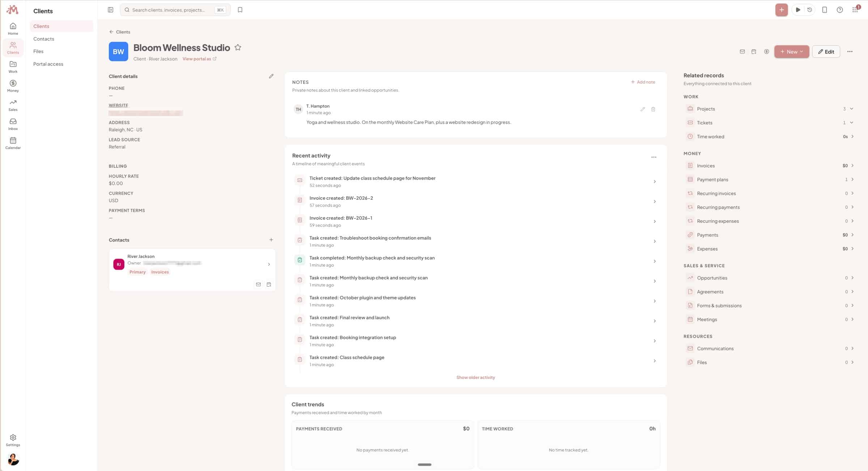Click the View portal as link

pos(199,59)
